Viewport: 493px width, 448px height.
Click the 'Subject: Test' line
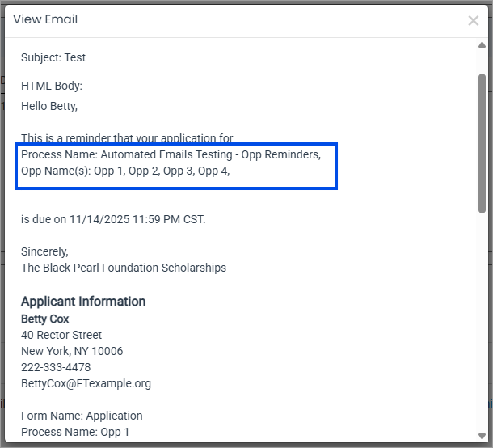tap(53, 57)
